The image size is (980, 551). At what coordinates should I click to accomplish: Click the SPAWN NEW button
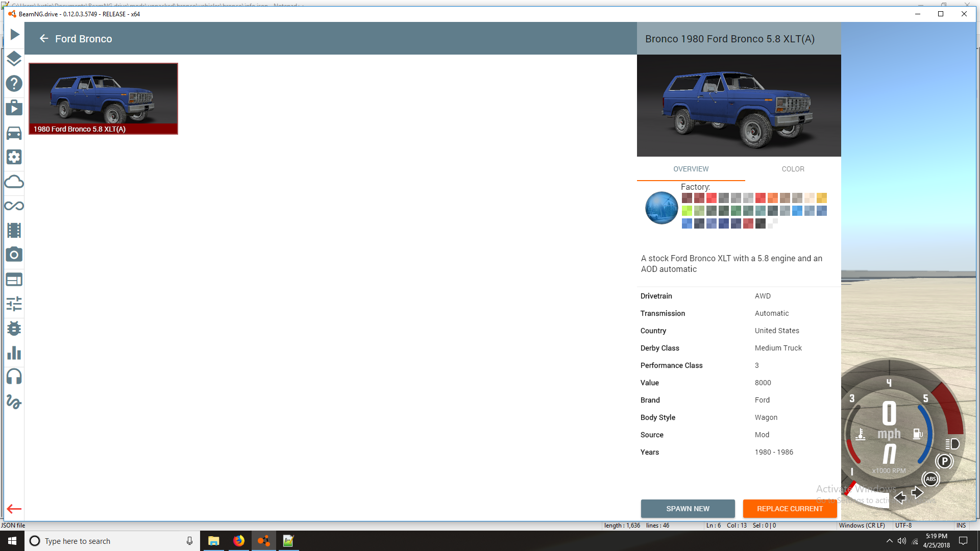pyautogui.click(x=688, y=509)
